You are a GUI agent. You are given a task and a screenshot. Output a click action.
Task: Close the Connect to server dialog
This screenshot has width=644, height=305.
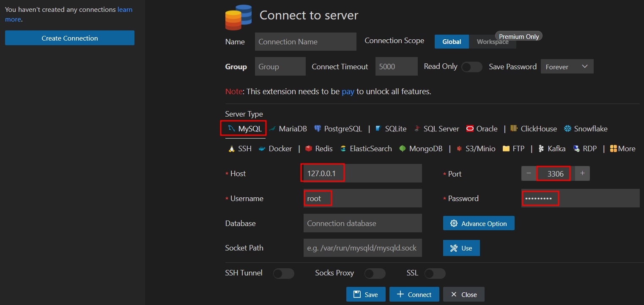point(464,294)
